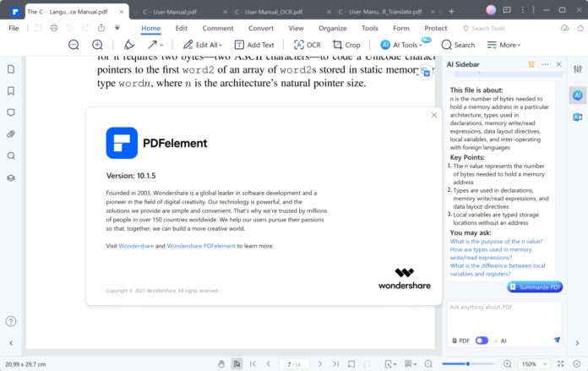588x371 pixels.
Task: Switch to the Organize tab
Action: (333, 28)
